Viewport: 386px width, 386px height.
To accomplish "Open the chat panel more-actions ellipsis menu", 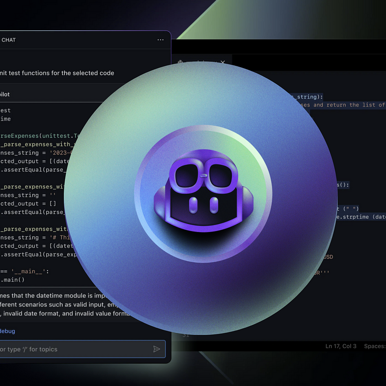I will (x=160, y=40).
